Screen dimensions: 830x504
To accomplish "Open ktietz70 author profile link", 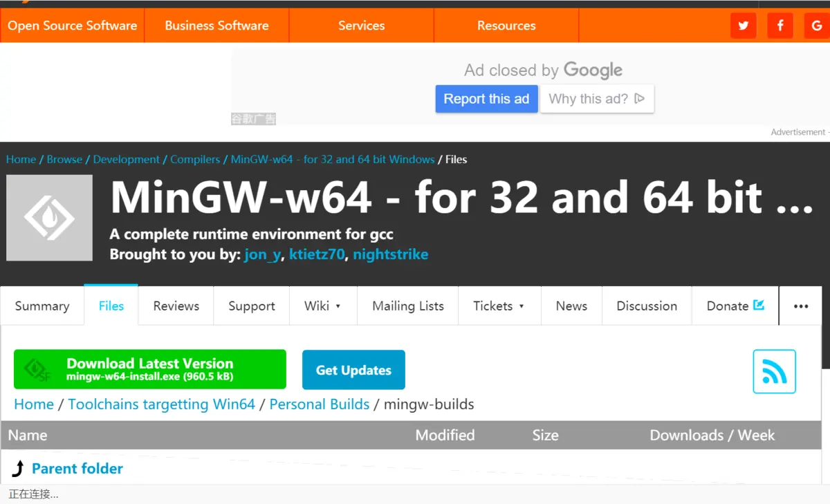I will coord(317,254).
